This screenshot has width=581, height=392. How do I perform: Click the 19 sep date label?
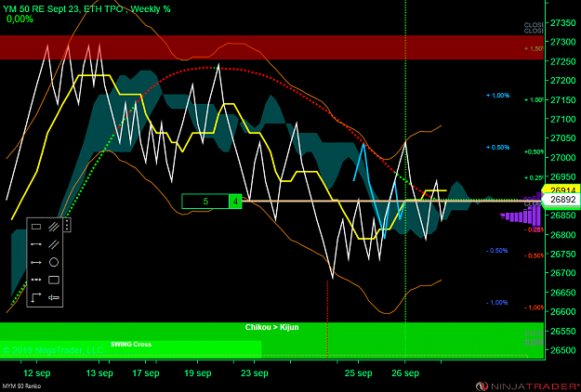(x=198, y=372)
